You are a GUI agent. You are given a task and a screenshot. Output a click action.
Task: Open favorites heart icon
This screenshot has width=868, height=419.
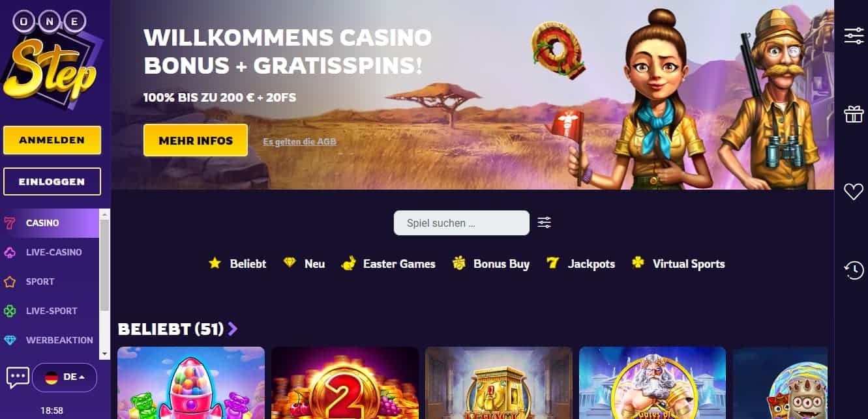(x=854, y=191)
